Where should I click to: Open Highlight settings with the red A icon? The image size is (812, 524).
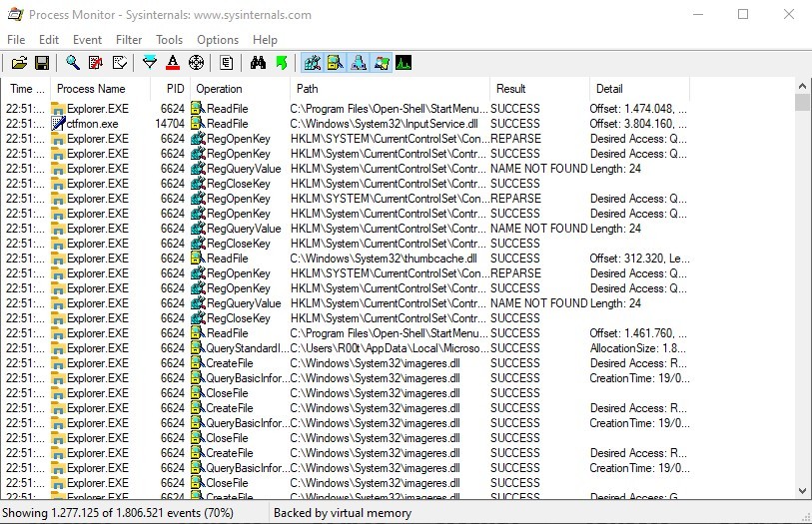click(x=173, y=63)
